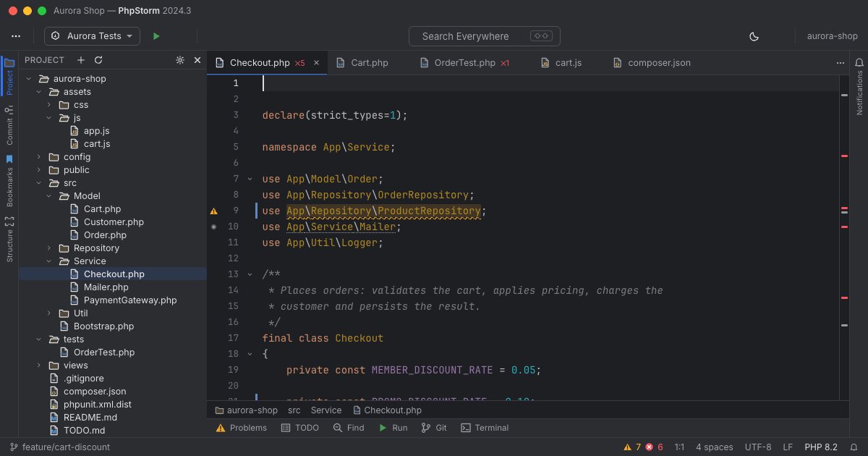Collapse the js folder
Image resolution: width=868 pixels, height=456 pixels.
point(48,118)
